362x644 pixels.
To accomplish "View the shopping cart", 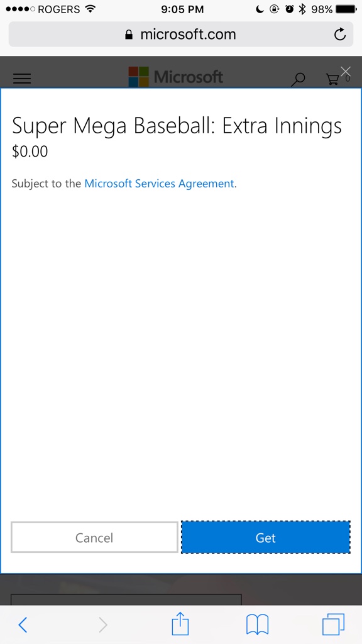I will pos(334,79).
